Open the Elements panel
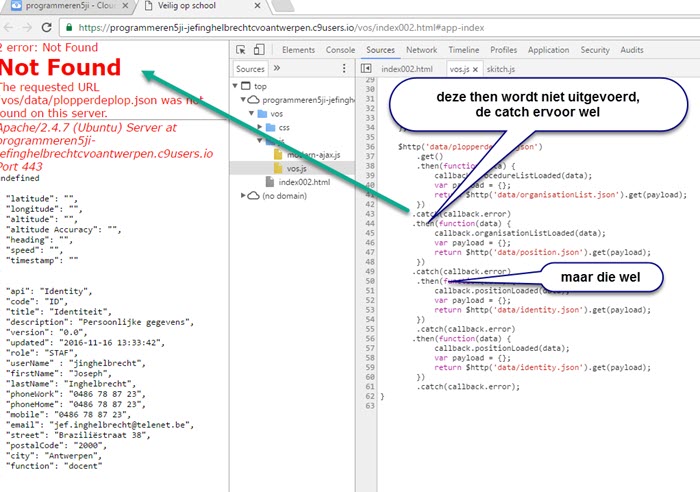The image size is (700, 492). coord(298,50)
